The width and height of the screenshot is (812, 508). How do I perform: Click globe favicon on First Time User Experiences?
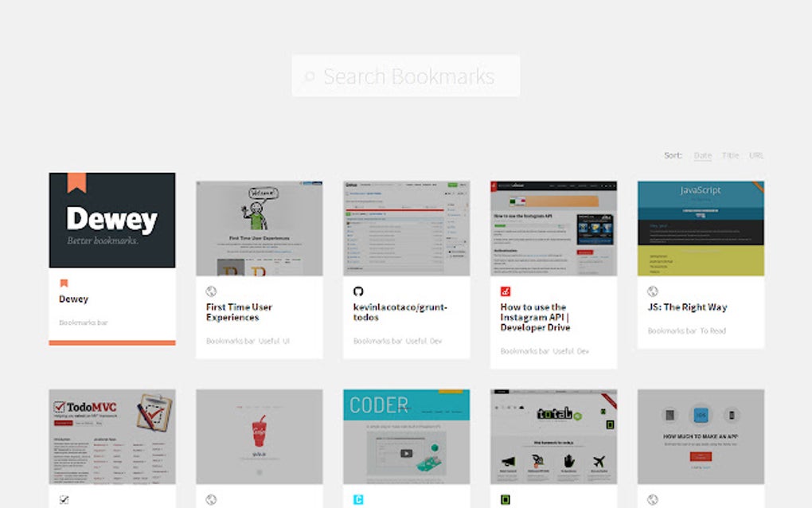[x=211, y=291]
